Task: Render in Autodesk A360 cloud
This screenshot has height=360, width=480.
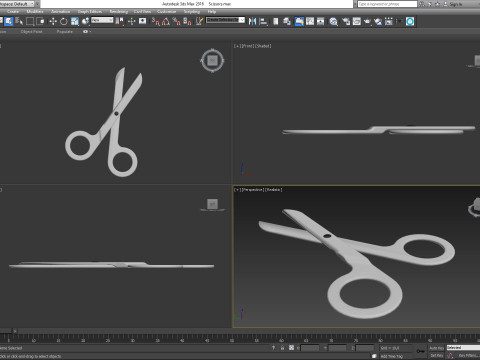Action: pos(378,22)
